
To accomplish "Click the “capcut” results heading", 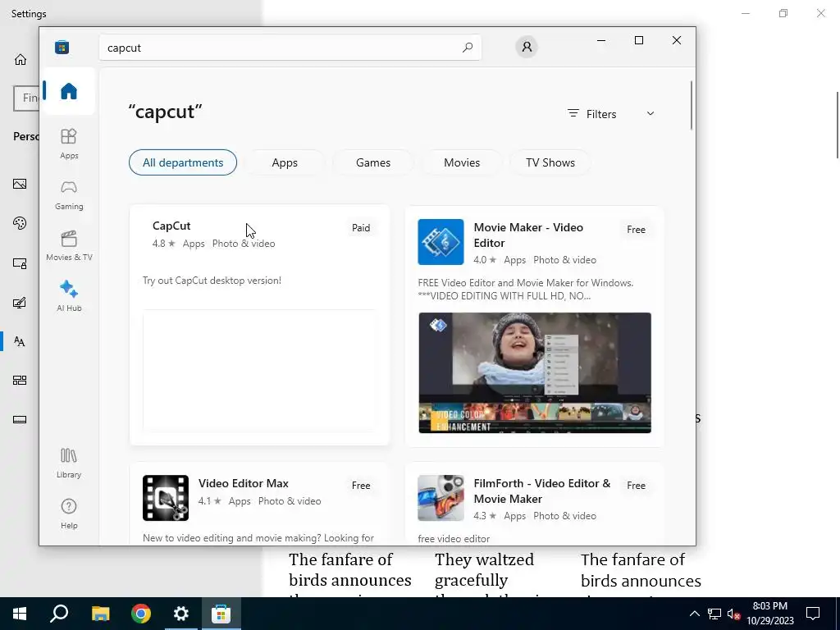I will 165,112.
